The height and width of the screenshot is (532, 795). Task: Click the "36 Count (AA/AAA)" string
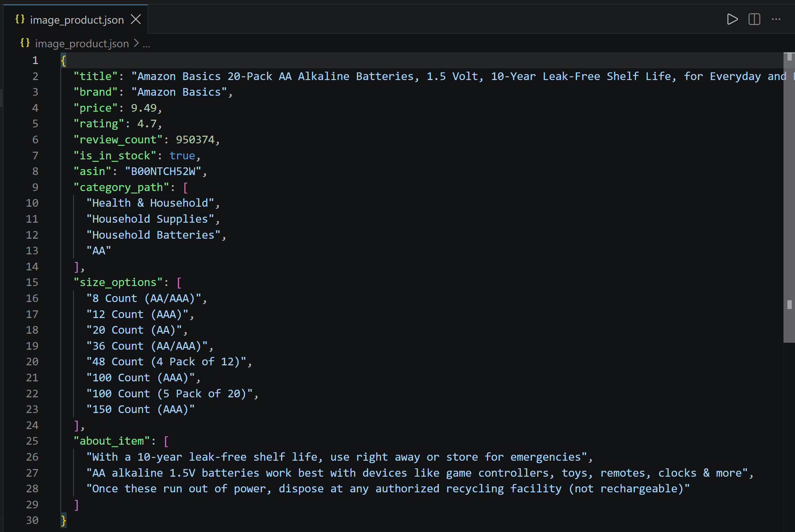pos(147,346)
